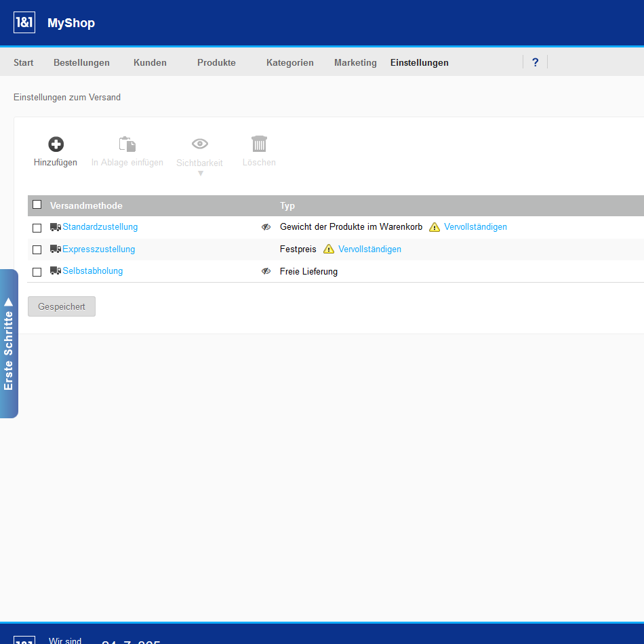Click the Löschen trash bin icon
This screenshot has width=644, height=644.
click(259, 144)
